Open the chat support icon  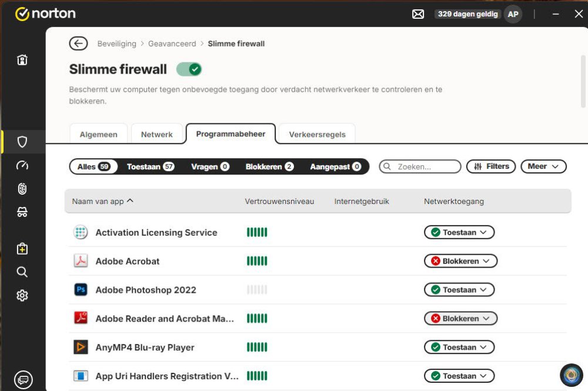click(24, 380)
